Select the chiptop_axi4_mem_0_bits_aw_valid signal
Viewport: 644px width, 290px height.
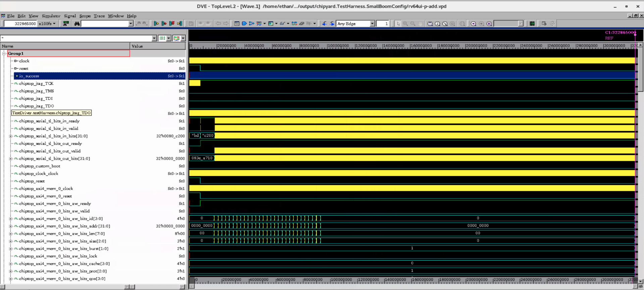pyautogui.click(x=54, y=211)
